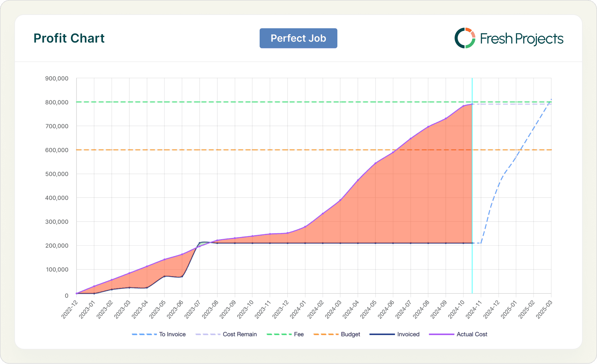Click the Perfect Job button
597x364 pixels.
pyautogui.click(x=298, y=38)
